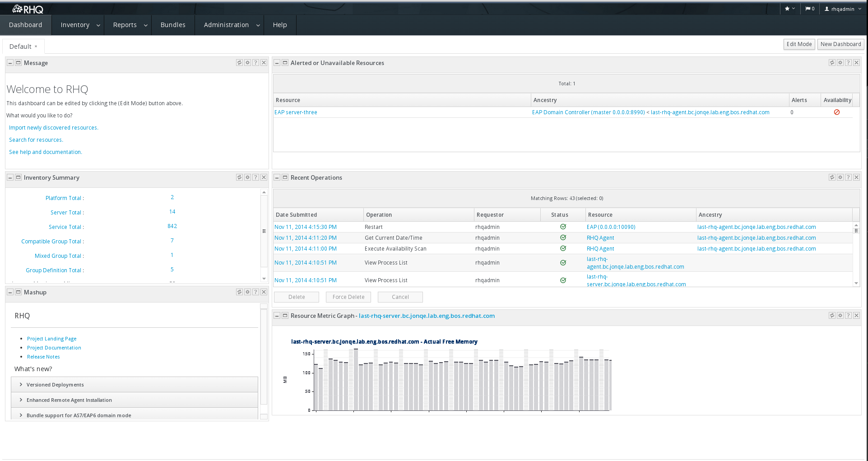Image resolution: width=868 pixels, height=461 pixels.
Task: Expand the Versioned Deployments section
Action: point(135,385)
